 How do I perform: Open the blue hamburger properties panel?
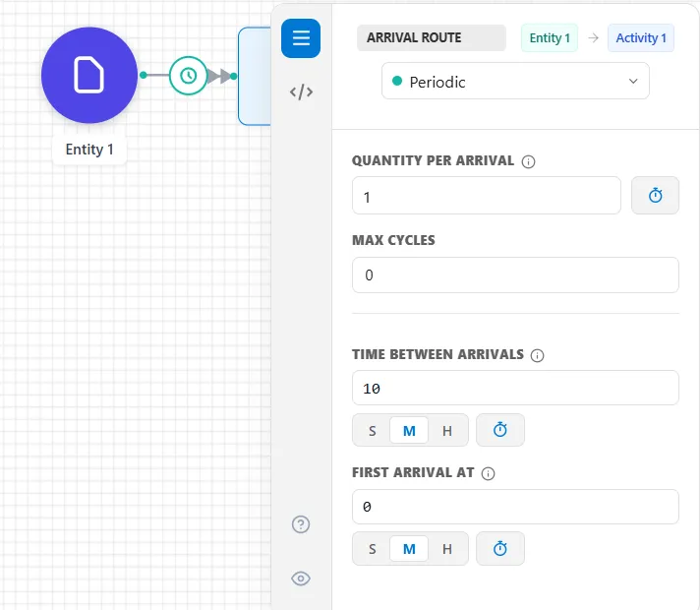click(x=301, y=38)
